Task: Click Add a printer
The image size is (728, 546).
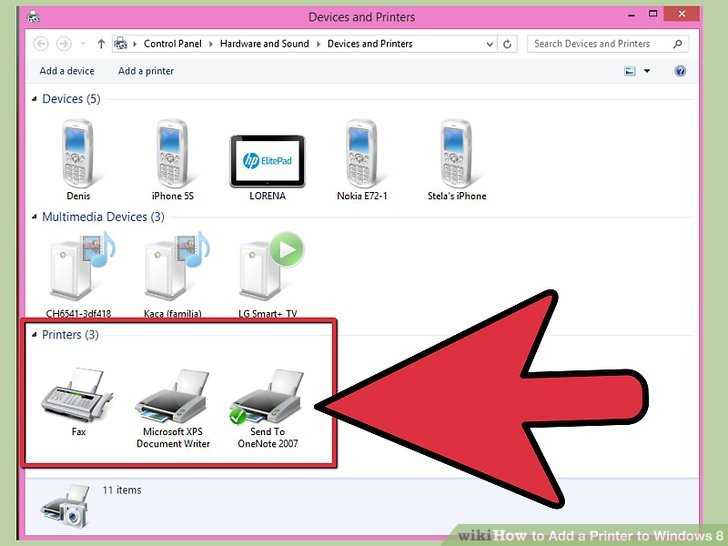Action: coord(146,71)
